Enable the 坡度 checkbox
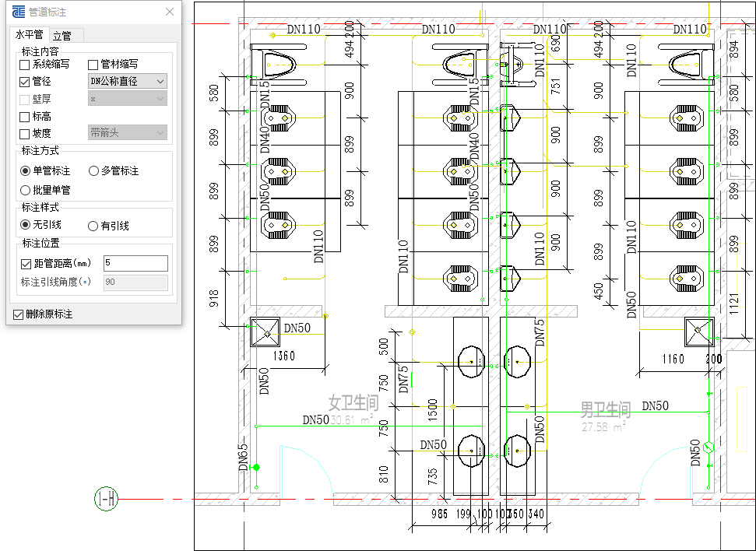 (x=25, y=134)
